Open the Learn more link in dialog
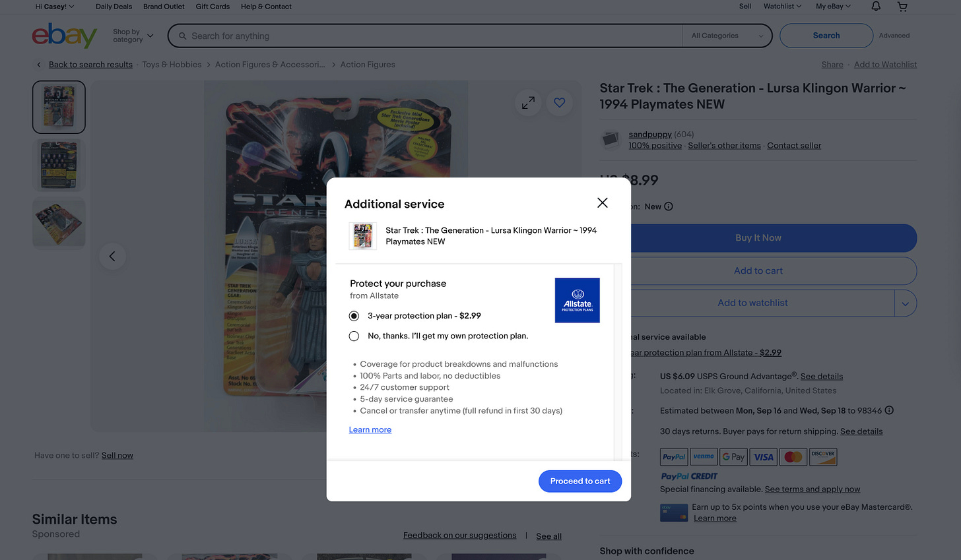Image resolution: width=961 pixels, height=560 pixels. click(x=370, y=430)
